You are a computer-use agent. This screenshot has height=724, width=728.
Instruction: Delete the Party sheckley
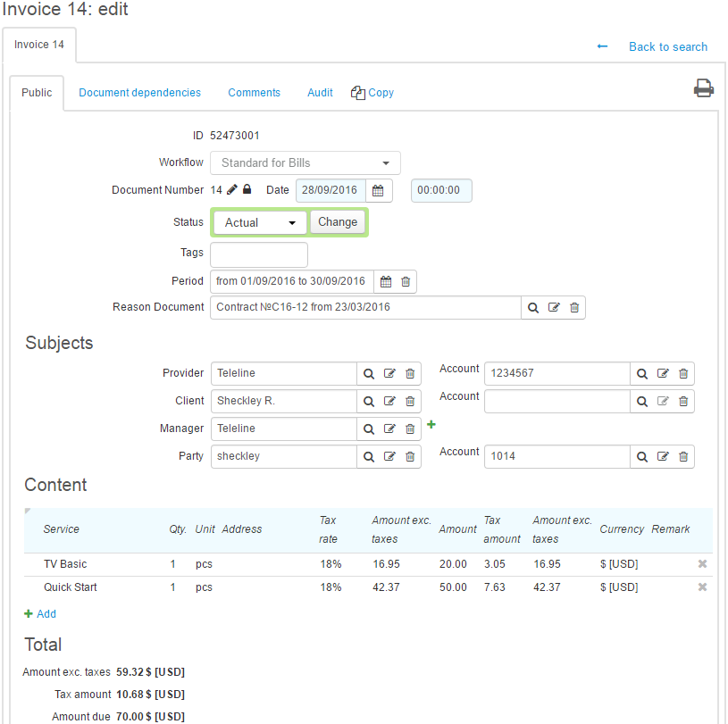410,457
